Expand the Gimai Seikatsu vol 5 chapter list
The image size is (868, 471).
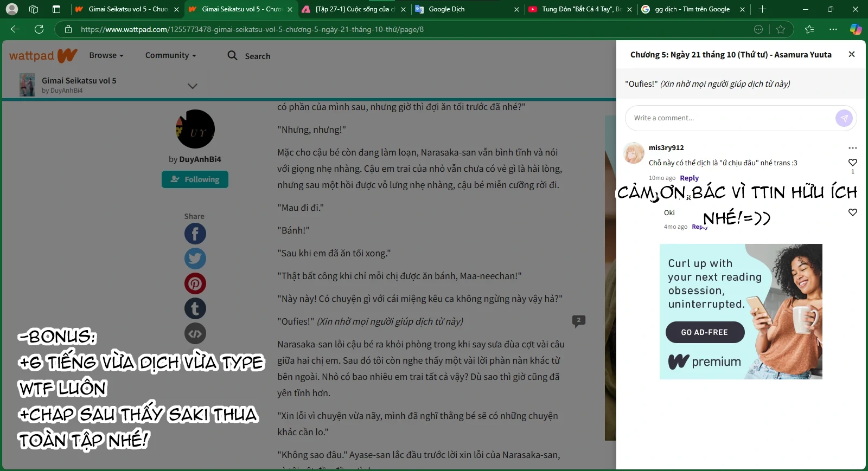(192, 86)
